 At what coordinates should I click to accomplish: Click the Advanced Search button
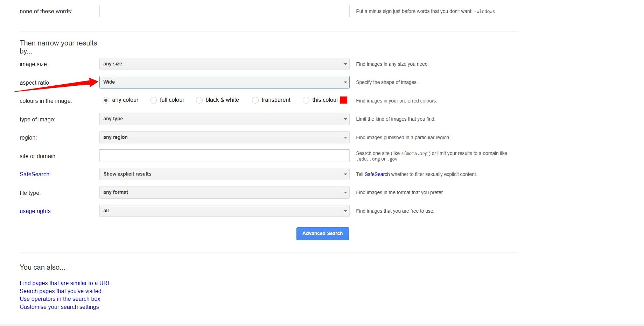[x=323, y=234]
